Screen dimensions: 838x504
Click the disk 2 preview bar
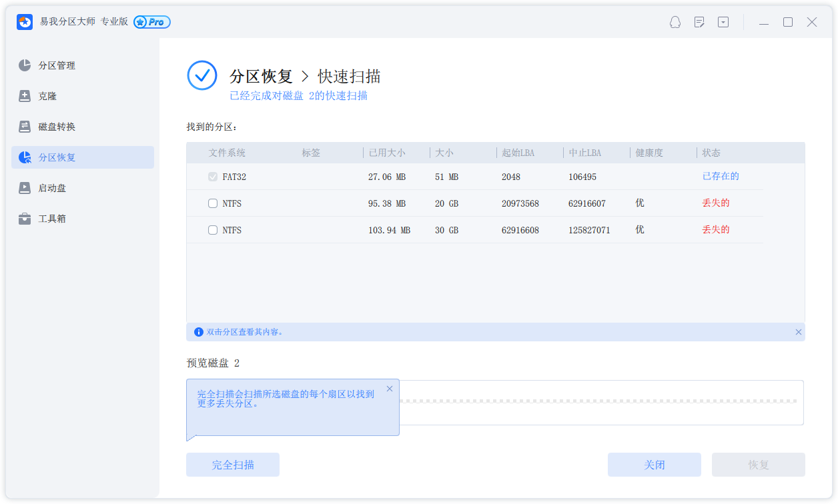(600, 402)
